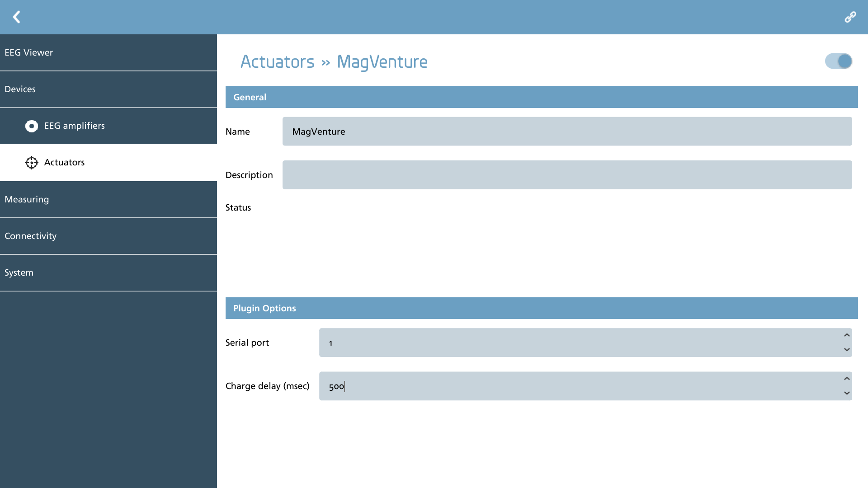Click the Charge delay (msec) label
Screen dimensions: 868x488
(x=268, y=386)
